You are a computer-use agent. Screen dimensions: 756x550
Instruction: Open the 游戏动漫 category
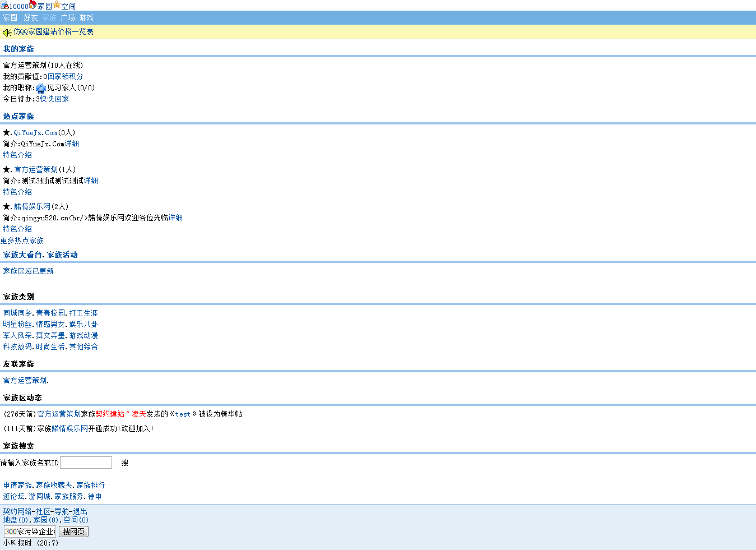(x=84, y=336)
